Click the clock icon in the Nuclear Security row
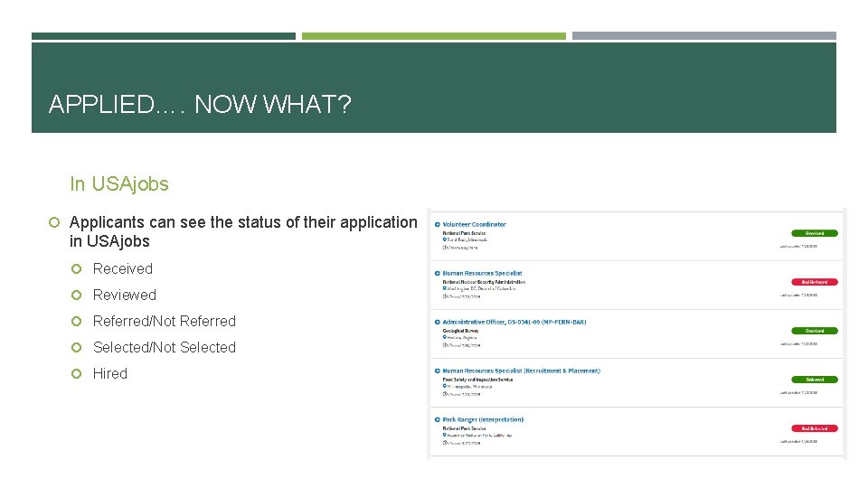This screenshot has height=488, width=868. pos(445,296)
